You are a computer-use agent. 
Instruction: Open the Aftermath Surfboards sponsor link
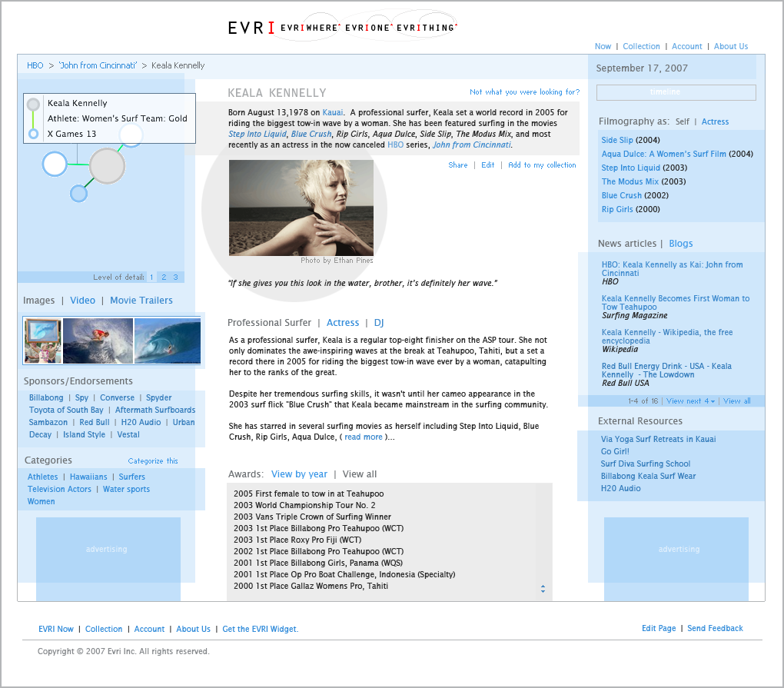point(155,410)
